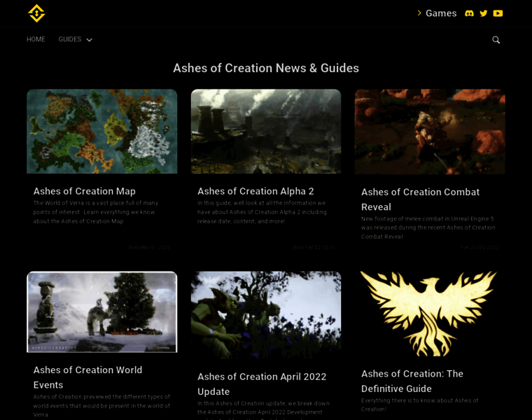Open the World Events article thumbnail
The width and height of the screenshot is (532, 420).
click(x=101, y=311)
